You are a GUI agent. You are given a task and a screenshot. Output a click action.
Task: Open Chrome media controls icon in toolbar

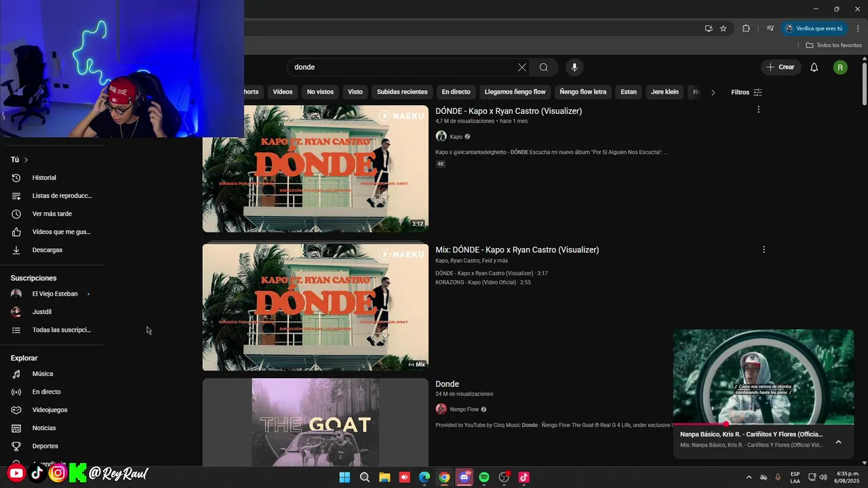point(770,28)
